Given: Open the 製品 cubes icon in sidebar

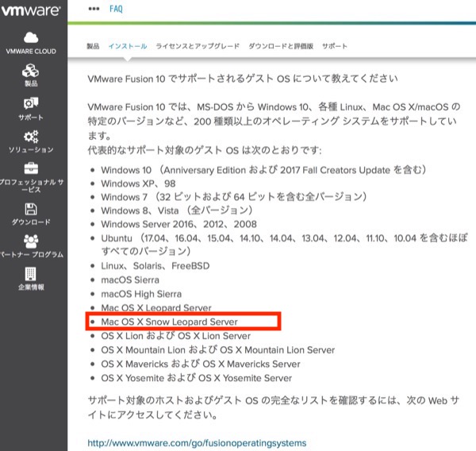Looking at the screenshot, I should (x=30, y=71).
